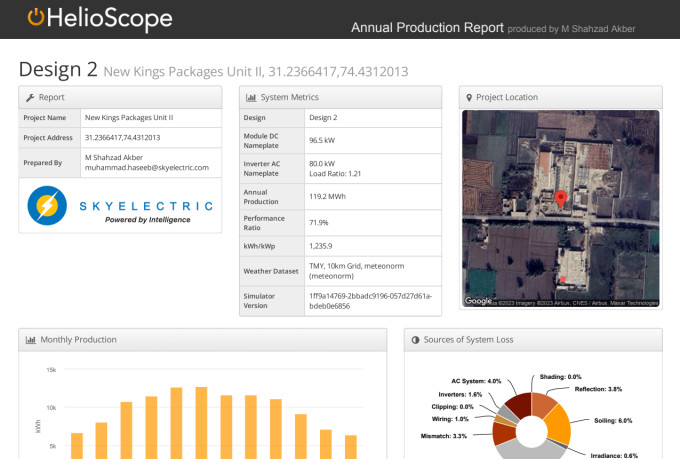
Task: Click the 'kWh' y-axis title
Action: pos(38,426)
